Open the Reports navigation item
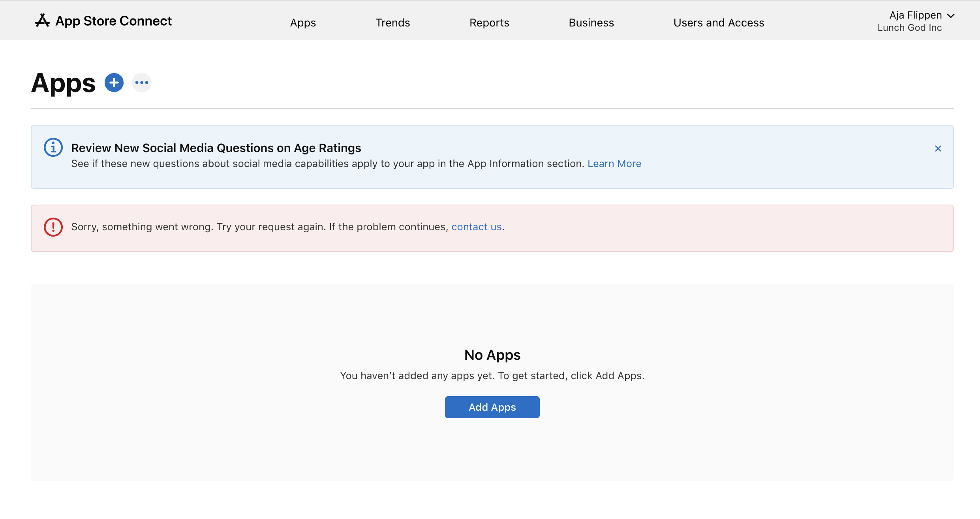 (x=489, y=23)
